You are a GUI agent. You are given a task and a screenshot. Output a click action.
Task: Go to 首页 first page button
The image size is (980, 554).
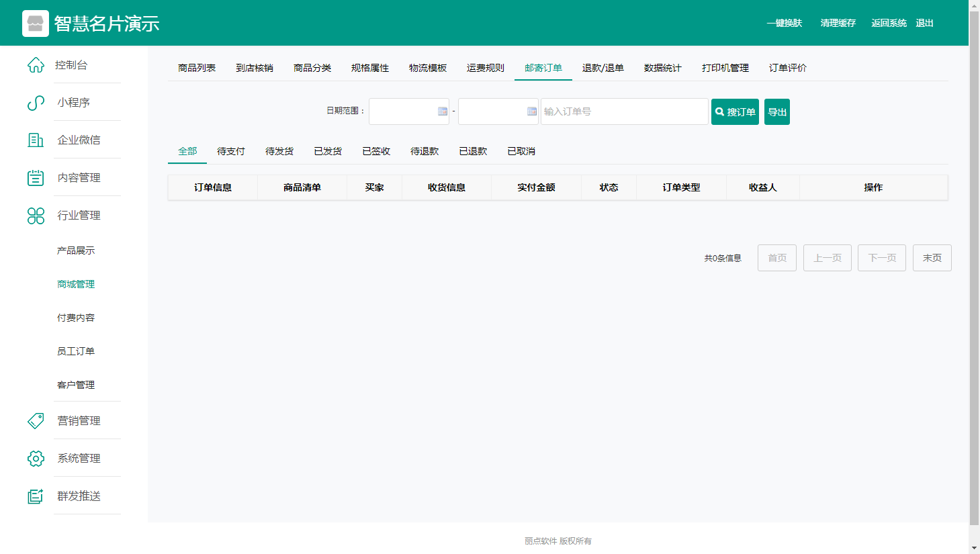click(777, 258)
